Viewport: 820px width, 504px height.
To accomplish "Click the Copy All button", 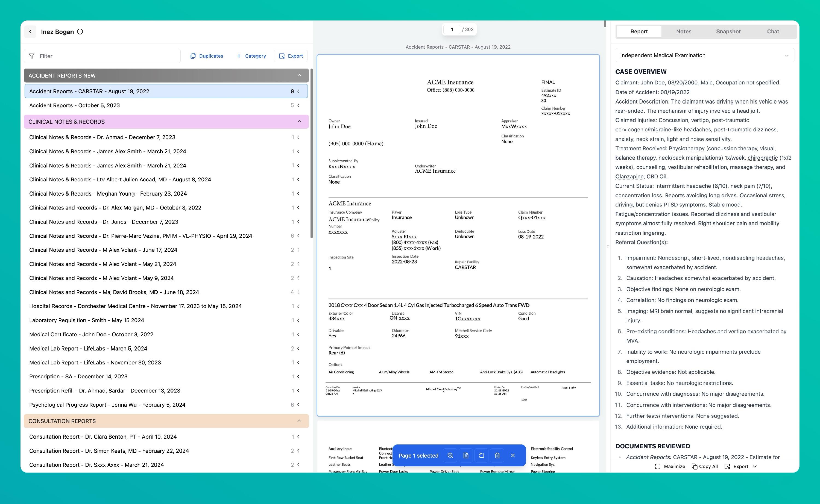I will (x=705, y=466).
